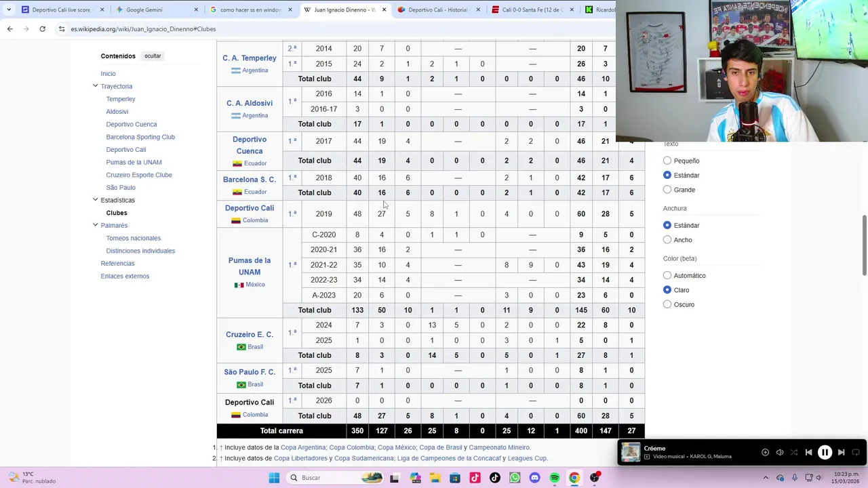Image resolution: width=868 pixels, height=488 pixels.
Task: Select Grande text size
Action: [667, 190]
